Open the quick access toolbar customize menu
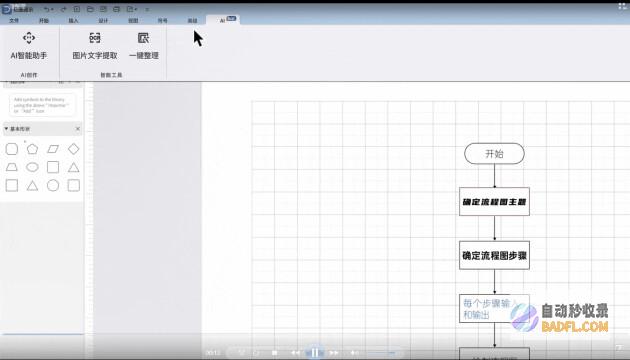 pyautogui.click(x=147, y=9)
